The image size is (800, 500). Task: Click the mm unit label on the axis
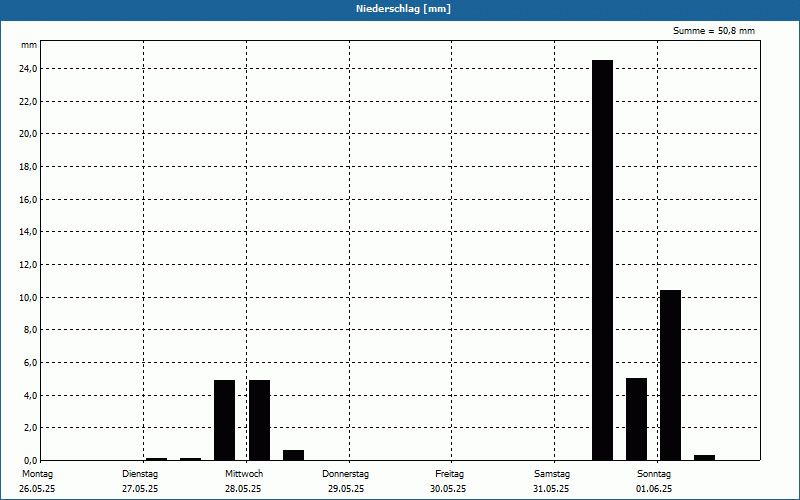pyautogui.click(x=29, y=45)
